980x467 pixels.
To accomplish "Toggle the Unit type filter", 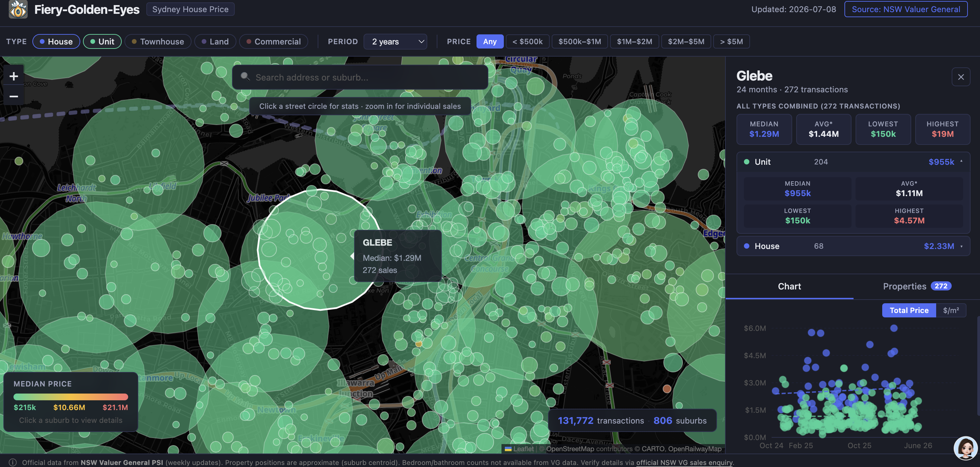I will [102, 41].
